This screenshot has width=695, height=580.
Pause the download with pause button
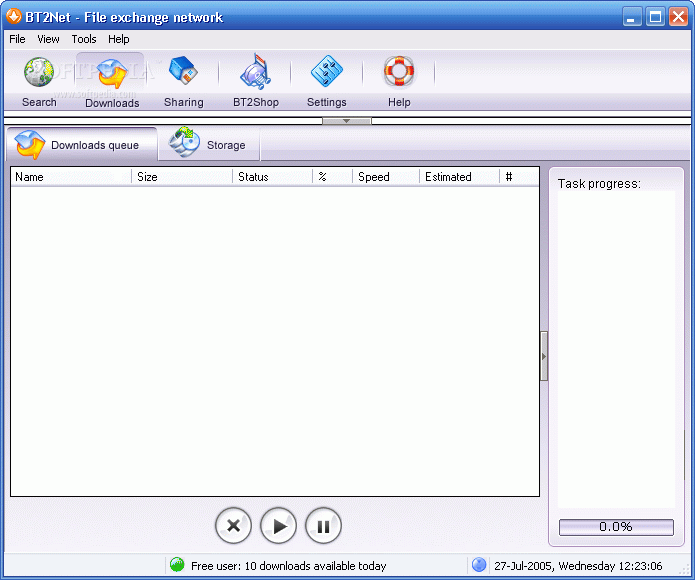[x=323, y=526]
